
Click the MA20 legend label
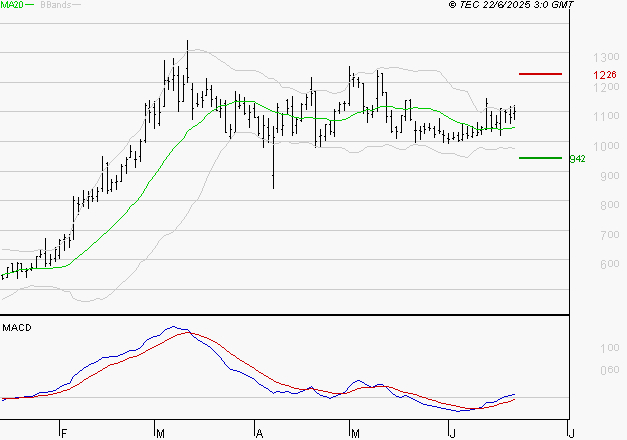(x=12, y=5)
